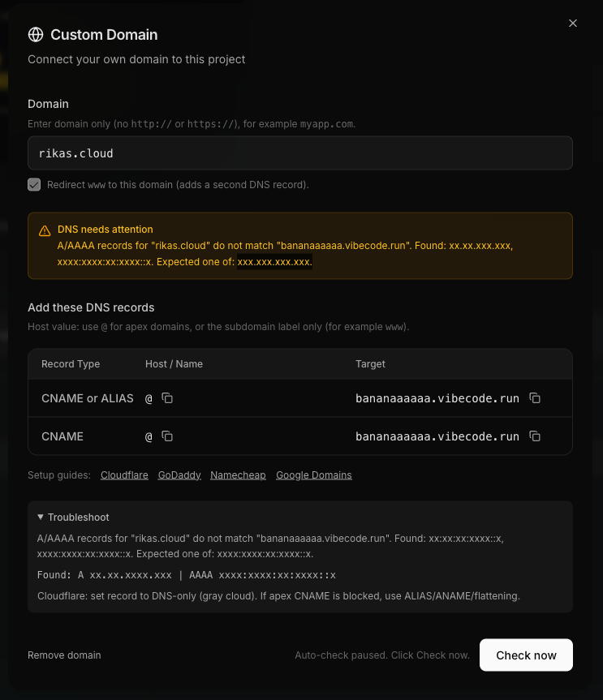Click the Check now button
Screen dimensions: 603x700
(x=526, y=655)
